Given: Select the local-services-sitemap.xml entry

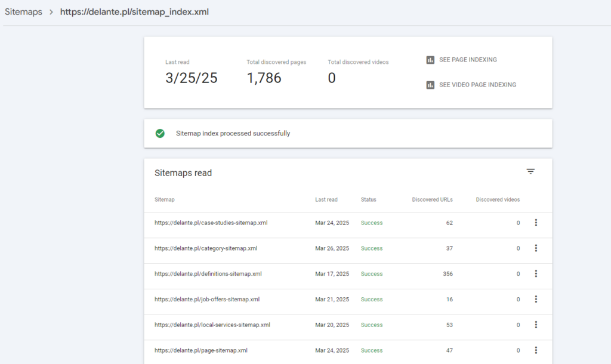Looking at the screenshot, I should point(212,325).
